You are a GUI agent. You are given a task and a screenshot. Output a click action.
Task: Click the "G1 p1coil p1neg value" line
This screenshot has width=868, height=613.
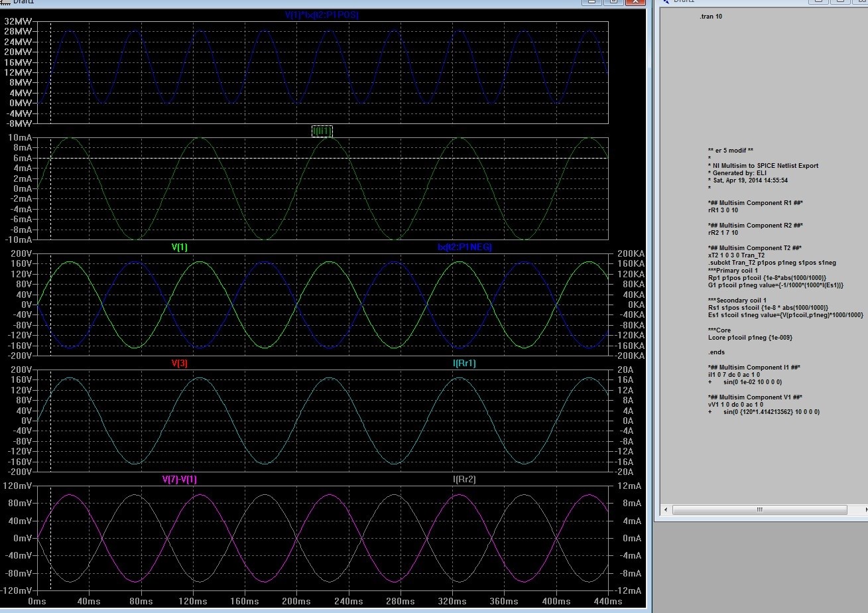776,285
